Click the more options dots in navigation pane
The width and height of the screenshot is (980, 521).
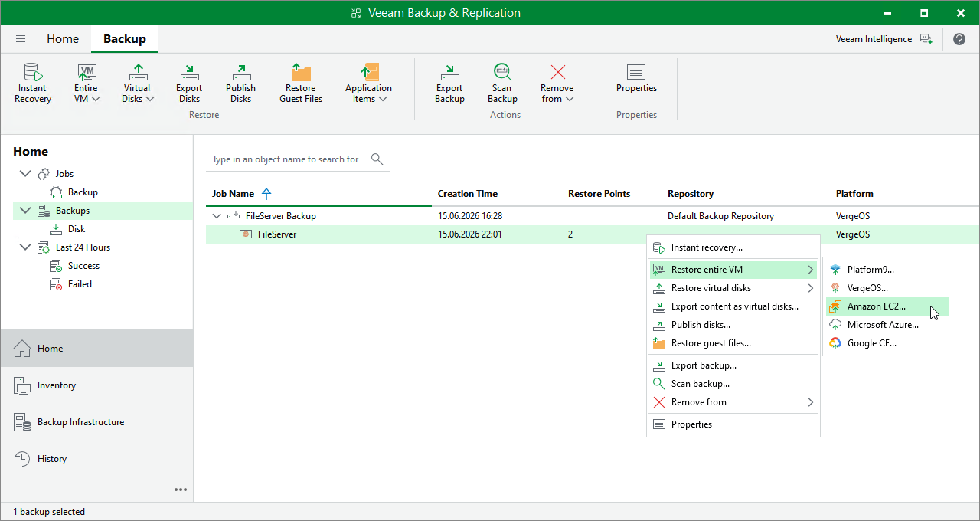coord(181,489)
